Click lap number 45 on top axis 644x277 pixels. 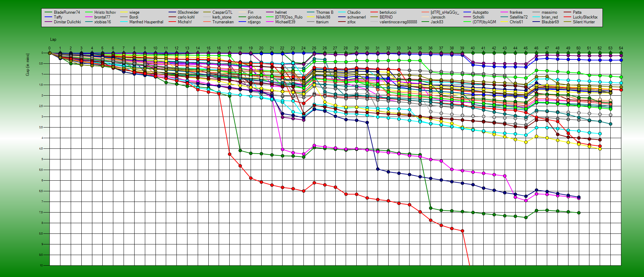pyautogui.click(x=526, y=48)
